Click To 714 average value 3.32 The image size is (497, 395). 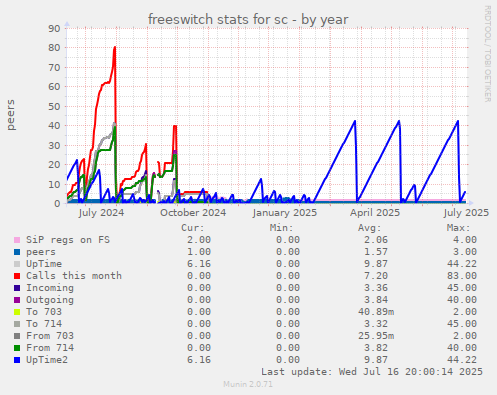[x=376, y=324]
